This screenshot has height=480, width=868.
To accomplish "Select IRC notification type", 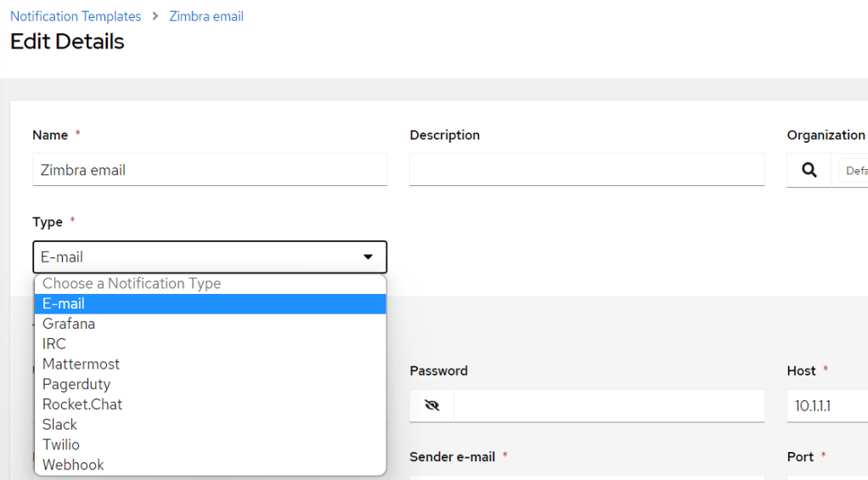I will [54, 344].
